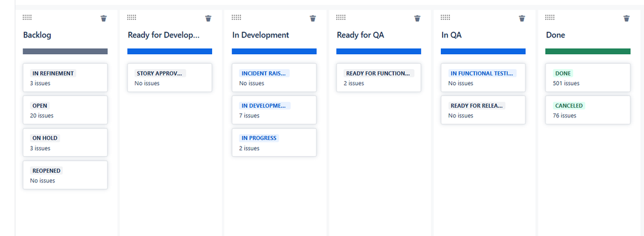Click "No issues" under STORY APPROV...

tap(147, 83)
